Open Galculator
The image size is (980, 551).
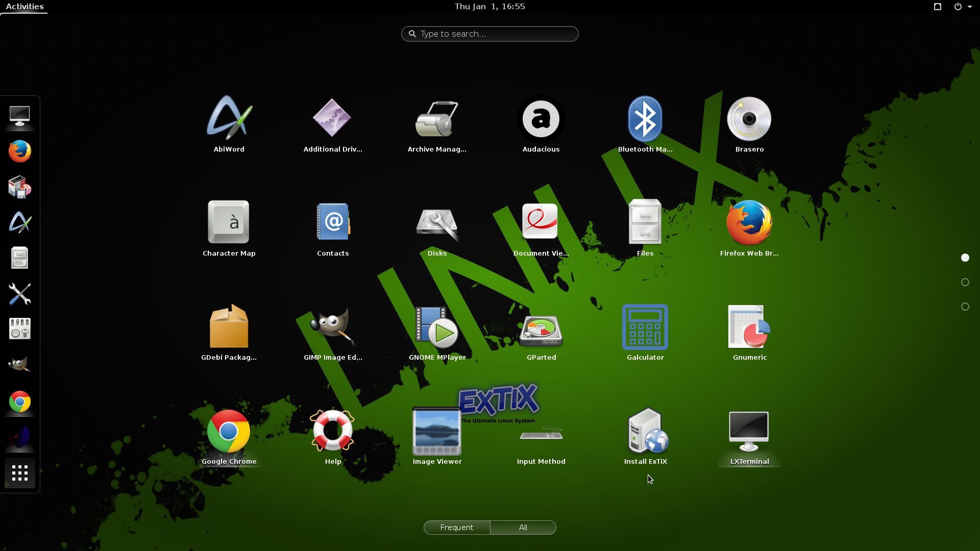click(645, 333)
